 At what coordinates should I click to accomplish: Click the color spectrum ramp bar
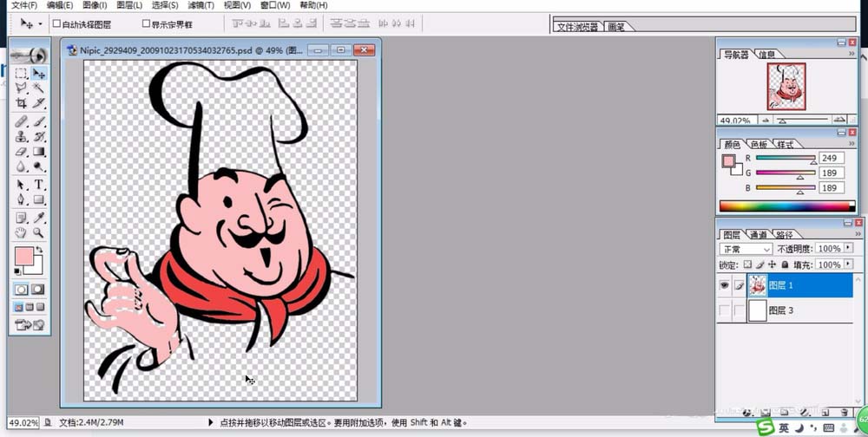point(787,206)
